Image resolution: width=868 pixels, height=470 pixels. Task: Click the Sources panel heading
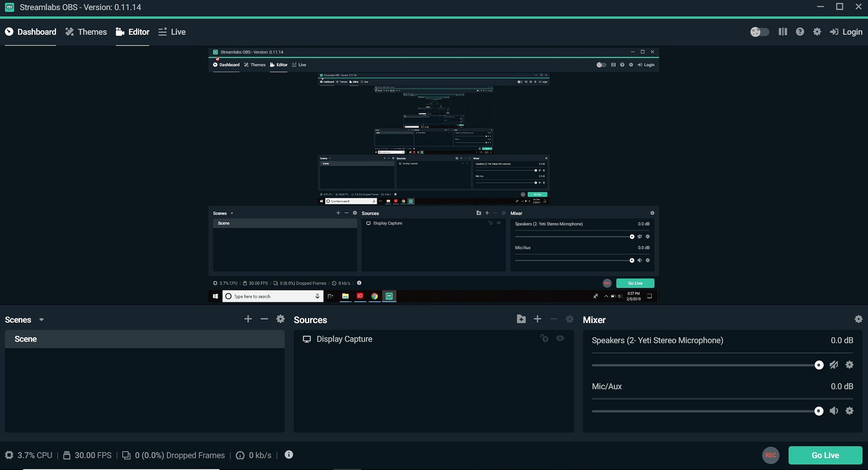point(310,320)
